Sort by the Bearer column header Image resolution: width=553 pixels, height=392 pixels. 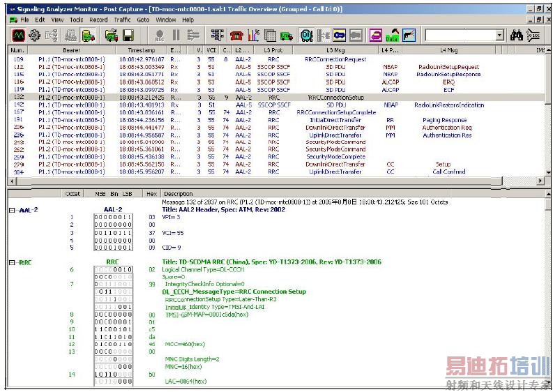[x=72, y=50]
